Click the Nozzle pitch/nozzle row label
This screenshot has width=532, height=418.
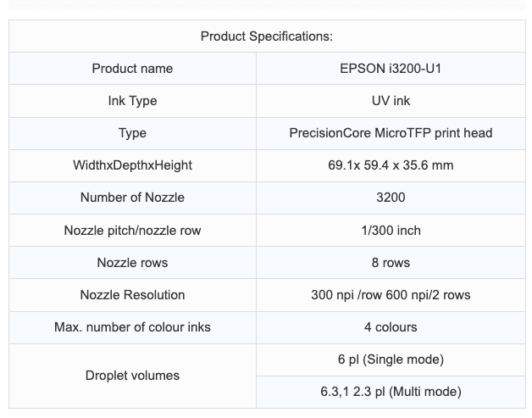[x=132, y=230]
